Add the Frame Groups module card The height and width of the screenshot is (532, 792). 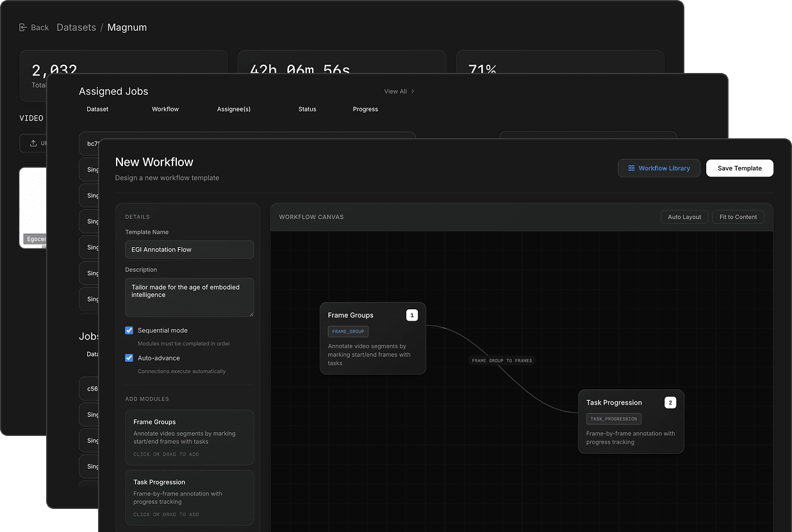point(189,437)
